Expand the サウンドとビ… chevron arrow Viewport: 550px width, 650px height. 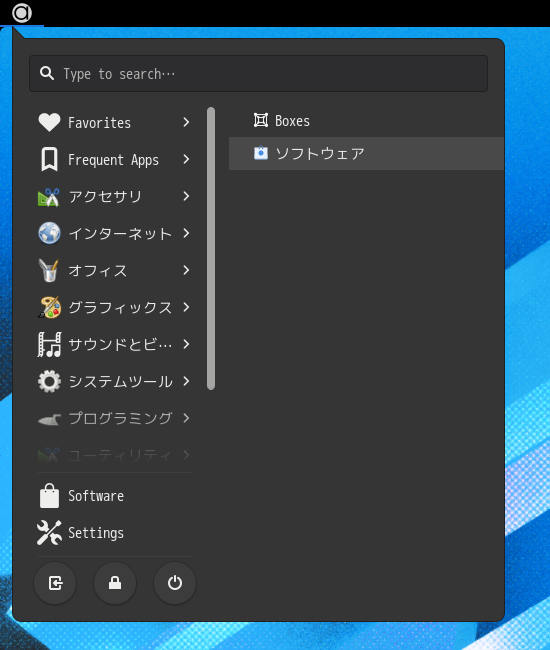coord(186,344)
